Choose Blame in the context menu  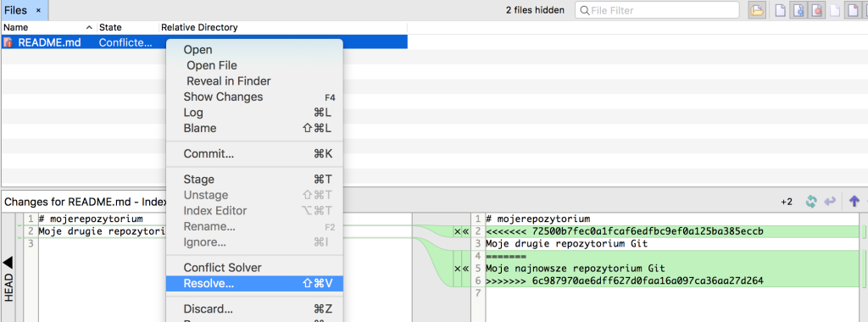point(254,128)
